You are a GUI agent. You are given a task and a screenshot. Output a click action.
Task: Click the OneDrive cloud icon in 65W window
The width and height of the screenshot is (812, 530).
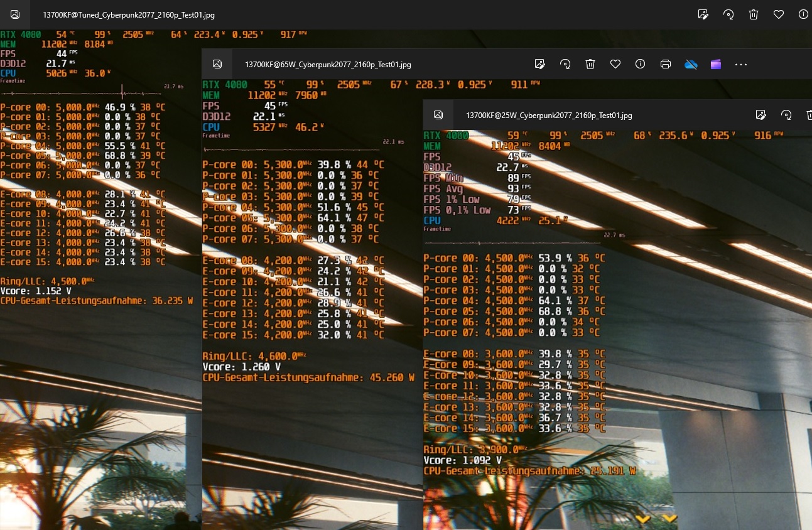(691, 64)
